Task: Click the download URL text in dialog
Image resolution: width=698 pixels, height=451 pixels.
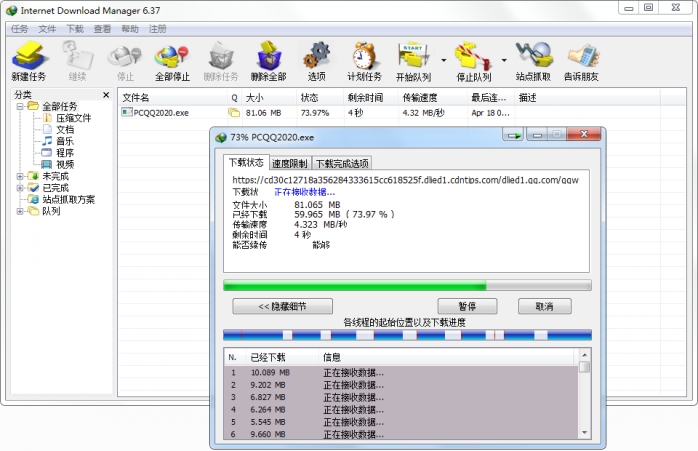Action: 405,180
